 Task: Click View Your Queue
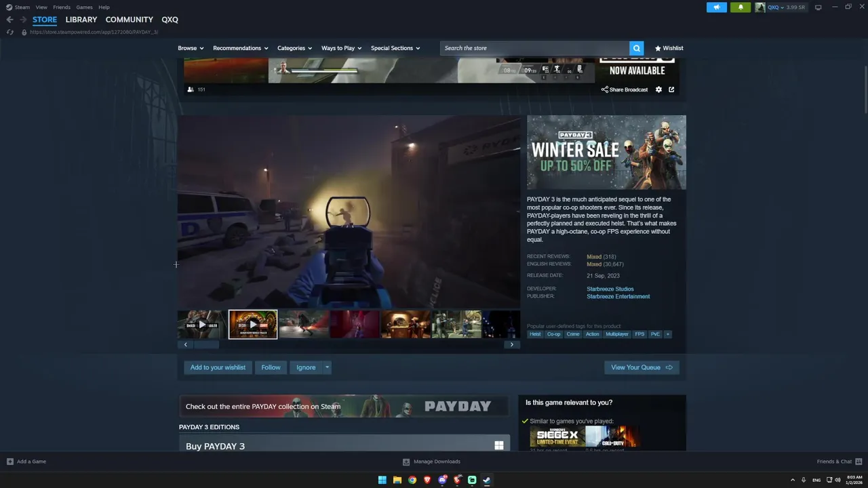pyautogui.click(x=642, y=367)
